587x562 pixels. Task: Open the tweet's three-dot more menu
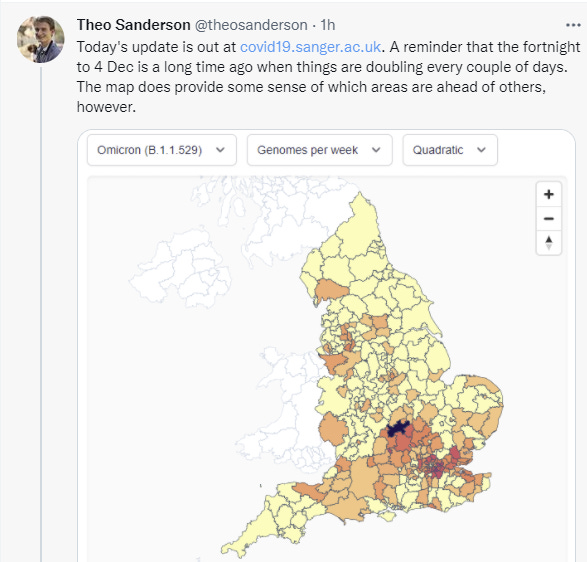573,25
